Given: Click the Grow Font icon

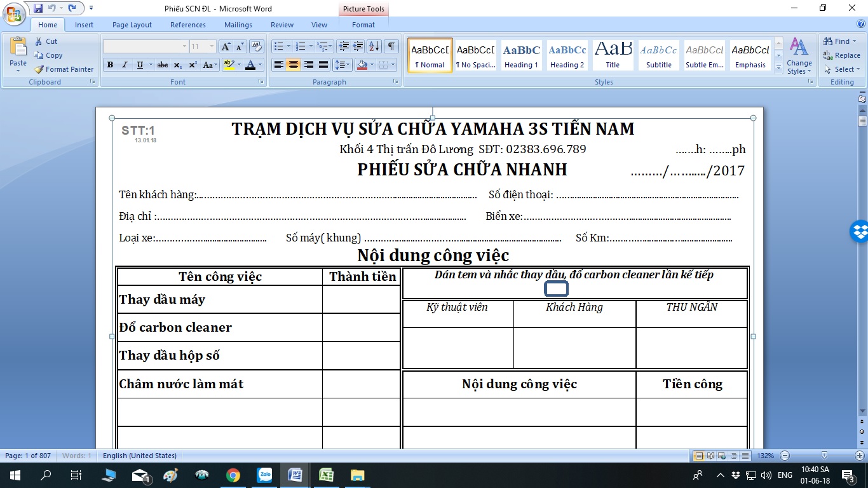Looking at the screenshot, I should pyautogui.click(x=226, y=46).
